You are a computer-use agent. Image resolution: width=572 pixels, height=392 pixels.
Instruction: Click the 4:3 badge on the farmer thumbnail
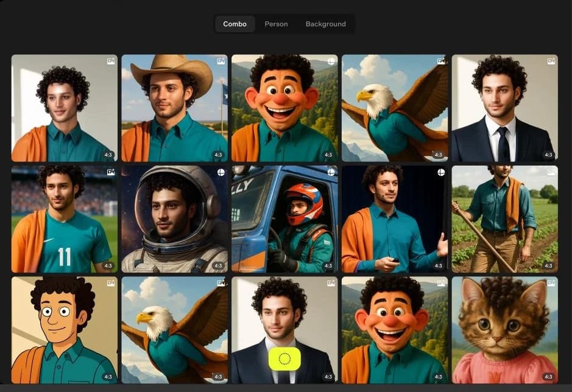tap(548, 266)
